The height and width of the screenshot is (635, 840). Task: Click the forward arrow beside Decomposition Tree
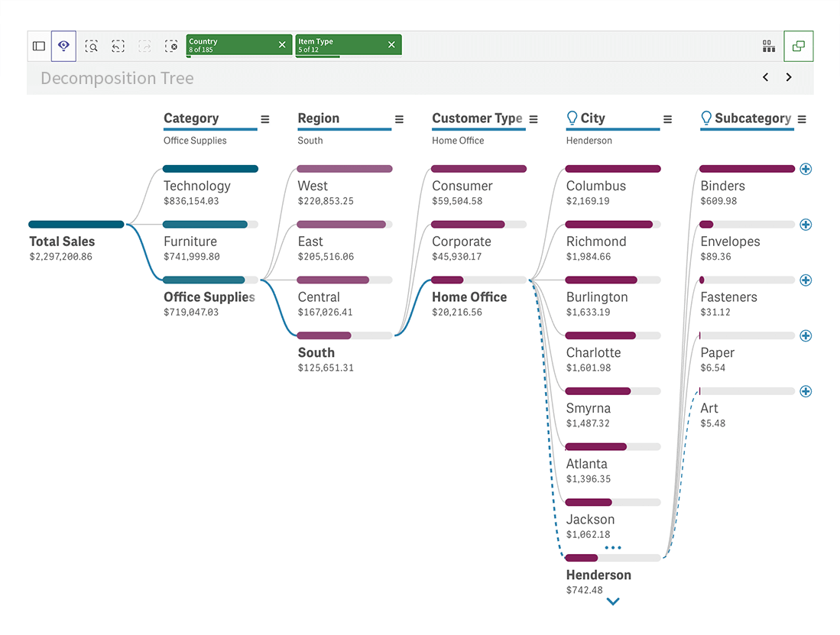pyautogui.click(x=789, y=77)
